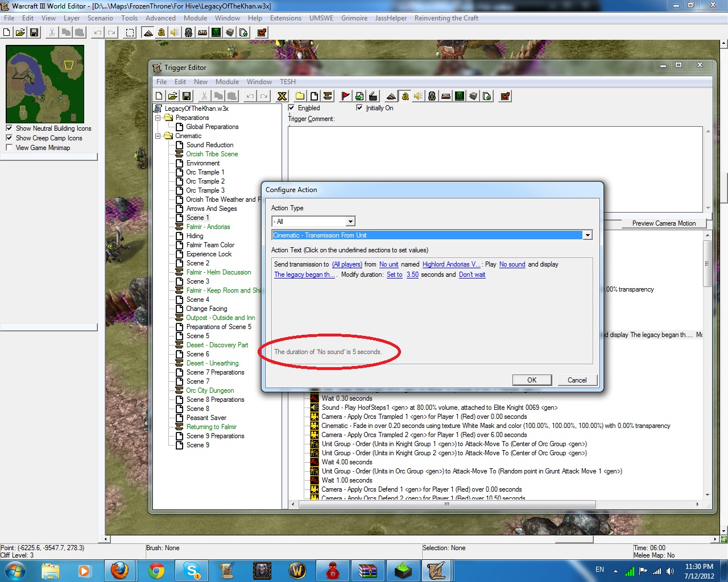Click the '3.50' seconds value link

(x=412, y=275)
